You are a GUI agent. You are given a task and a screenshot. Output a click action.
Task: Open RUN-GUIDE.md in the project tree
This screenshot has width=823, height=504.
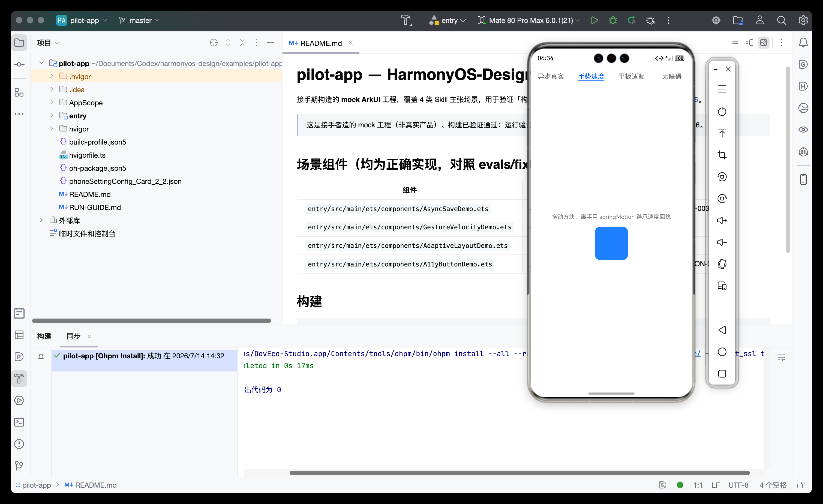pos(95,208)
